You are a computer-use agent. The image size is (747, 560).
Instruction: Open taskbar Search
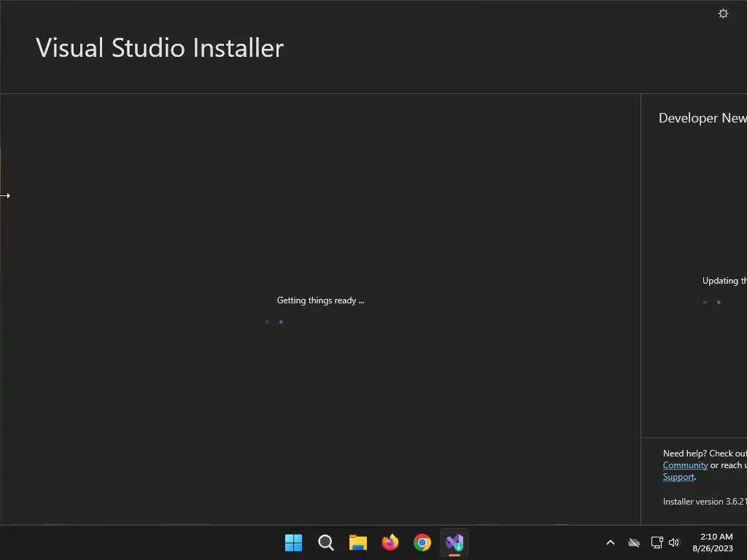click(326, 542)
